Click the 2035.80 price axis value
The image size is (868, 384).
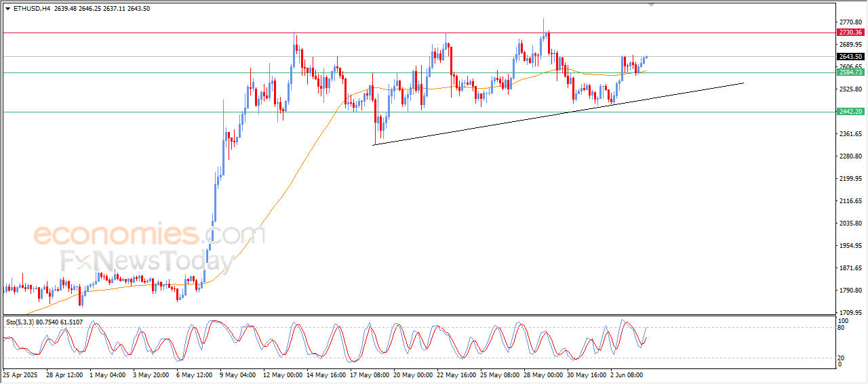850,223
